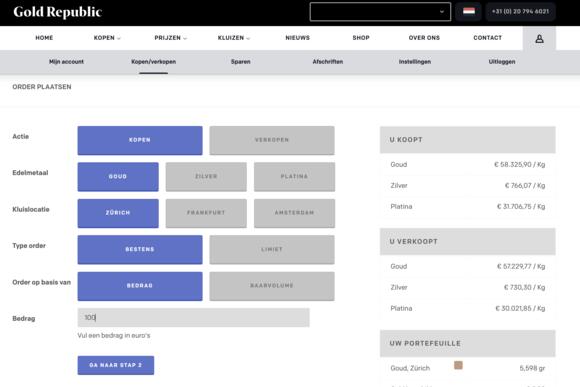Choose Platina as precious metal

tap(294, 176)
